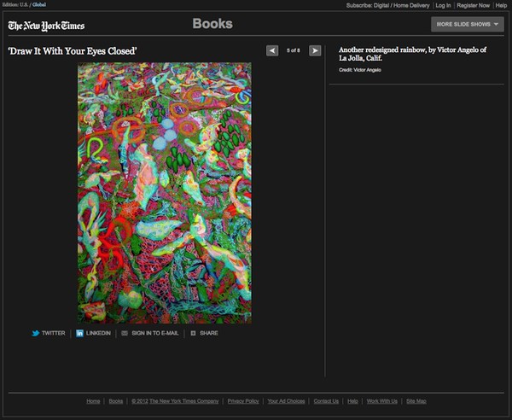
Task: Open the Digital subscription link
Action: (x=381, y=5)
